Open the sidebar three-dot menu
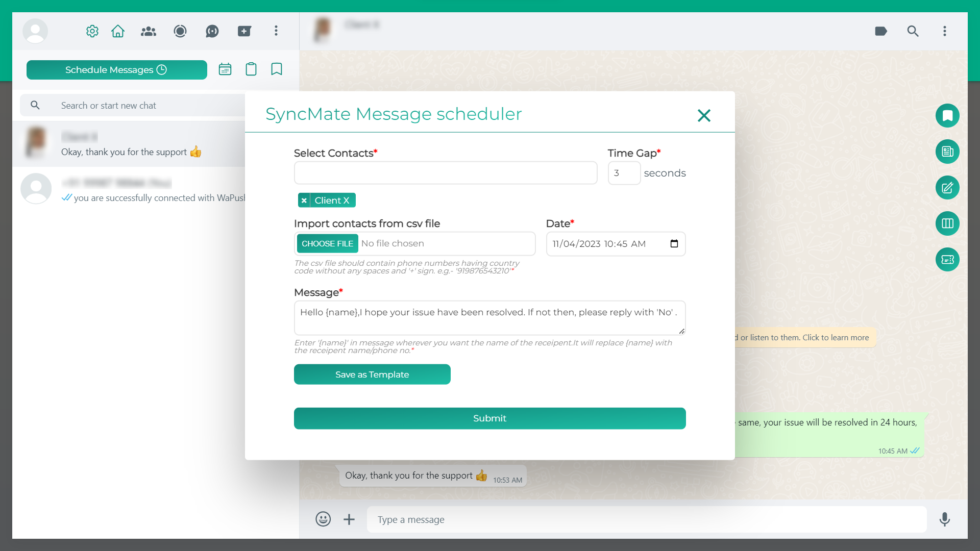 point(276,31)
